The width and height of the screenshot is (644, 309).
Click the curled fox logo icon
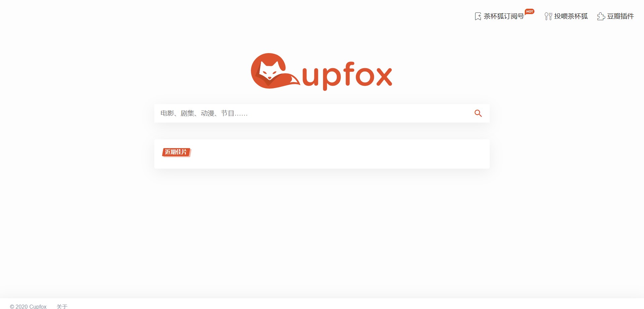click(275, 71)
